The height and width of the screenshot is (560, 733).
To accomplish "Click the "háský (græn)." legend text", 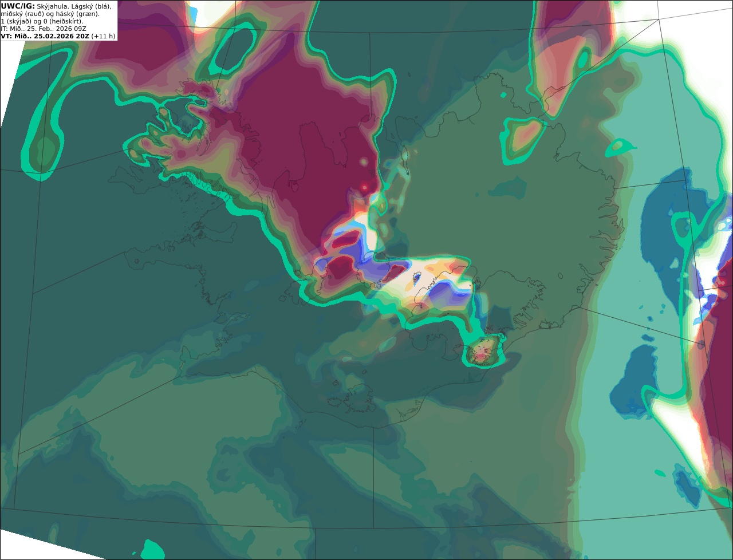I will (77, 14).
